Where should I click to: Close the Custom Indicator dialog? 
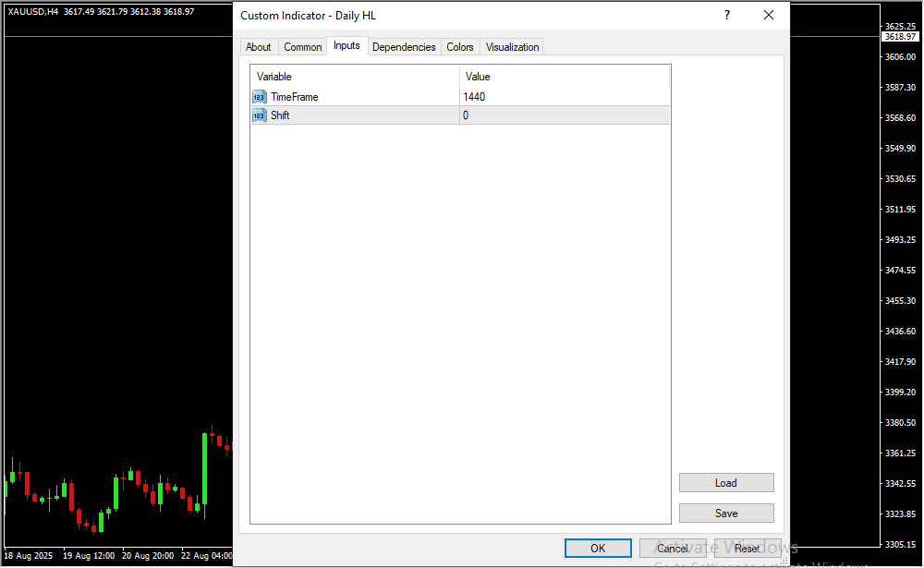coord(768,16)
